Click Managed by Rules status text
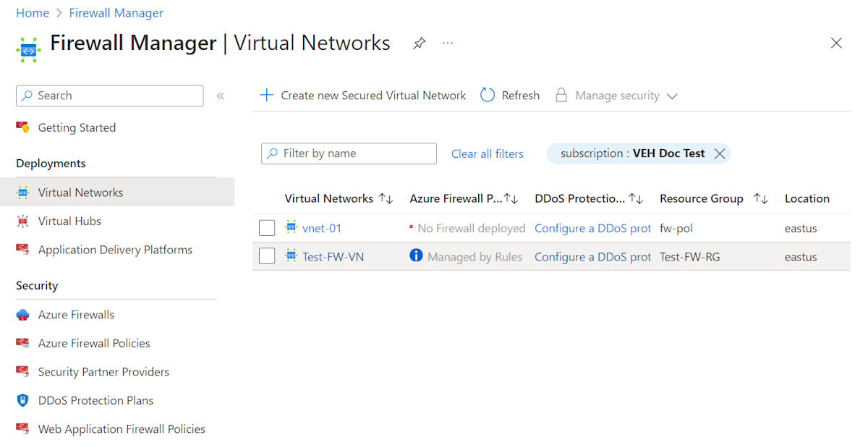 pyautogui.click(x=475, y=257)
